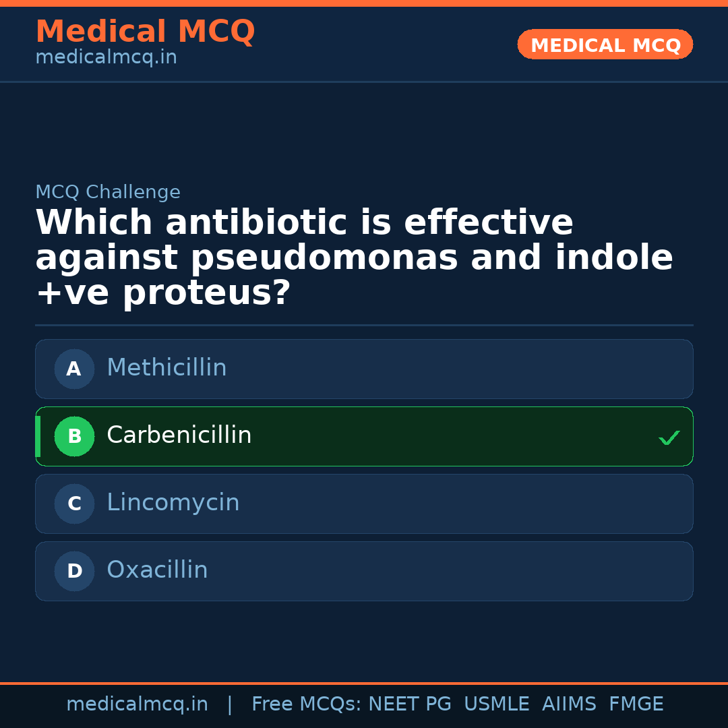Open medicalmcq.in link under the header title
This screenshot has height=728, width=728.
click(x=106, y=58)
